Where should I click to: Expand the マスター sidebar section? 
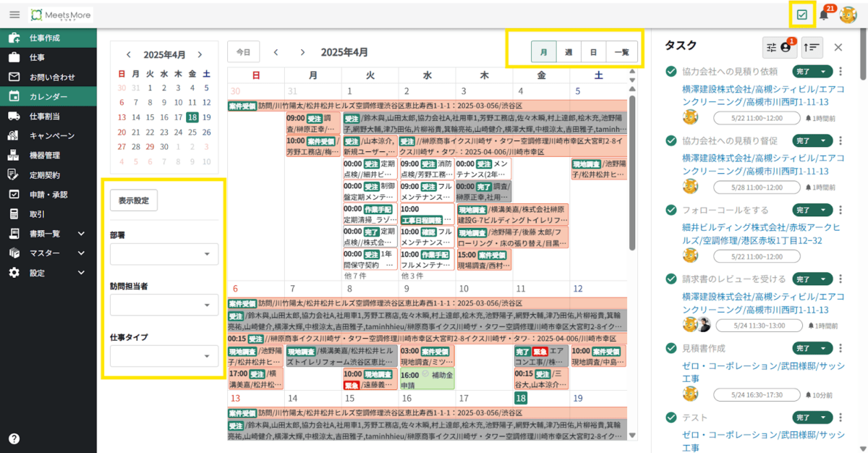82,253
